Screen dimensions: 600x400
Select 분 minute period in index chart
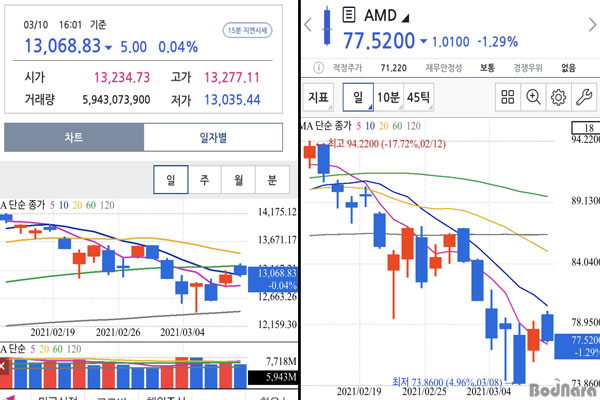[272, 180]
